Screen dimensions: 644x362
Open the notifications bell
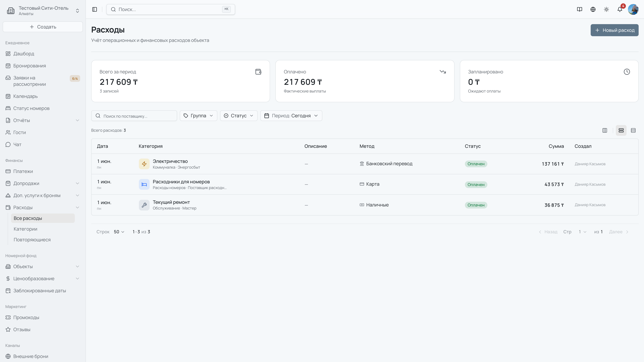point(620,10)
